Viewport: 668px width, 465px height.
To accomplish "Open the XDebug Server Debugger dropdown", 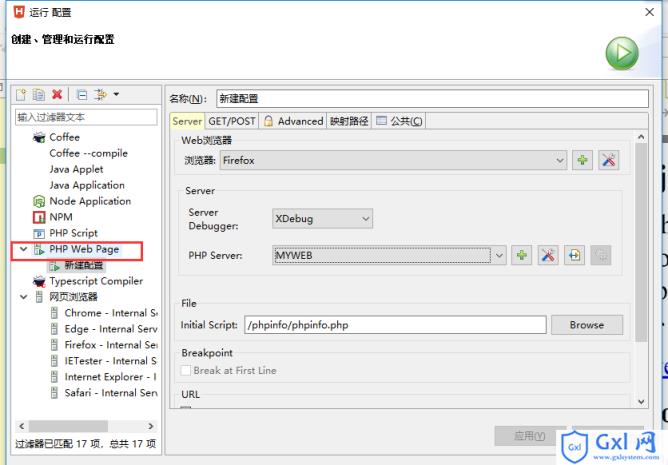I will 365,217.
